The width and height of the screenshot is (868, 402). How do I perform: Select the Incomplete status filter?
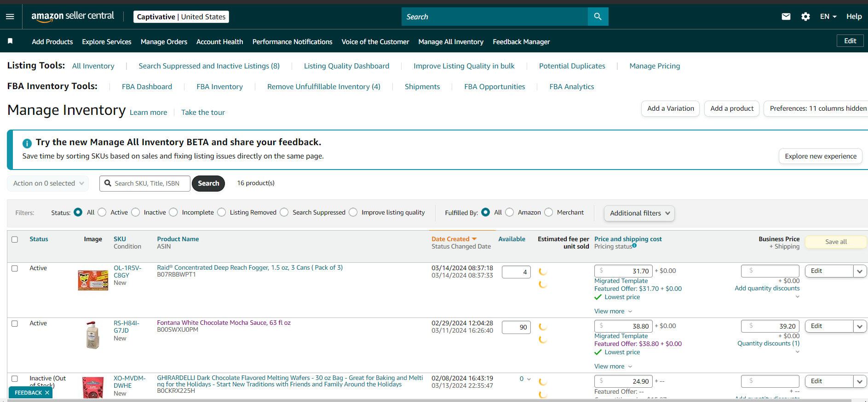pyautogui.click(x=173, y=212)
